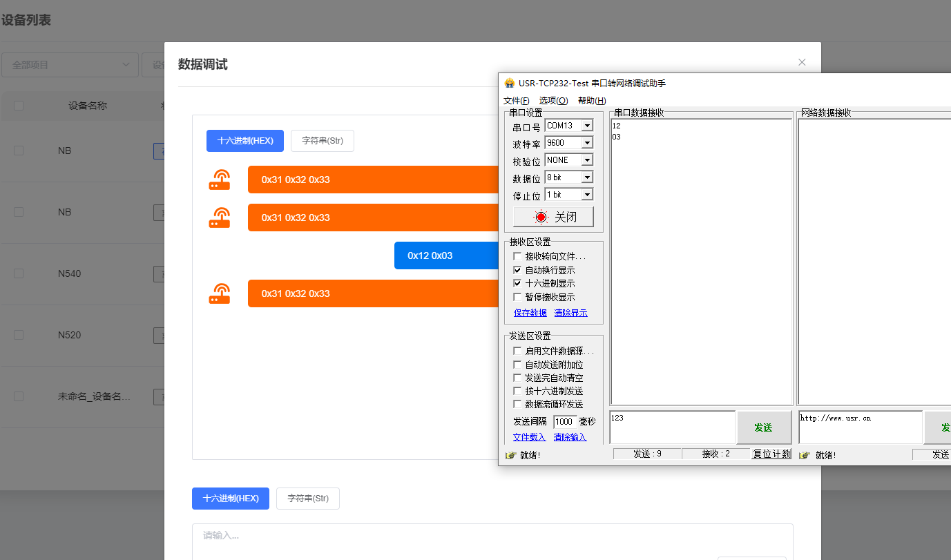Click the USR-TCP232-Test title bar app icon
Image resolution: width=951 pixels, height=560 pixels.
[x=510, y=84]
